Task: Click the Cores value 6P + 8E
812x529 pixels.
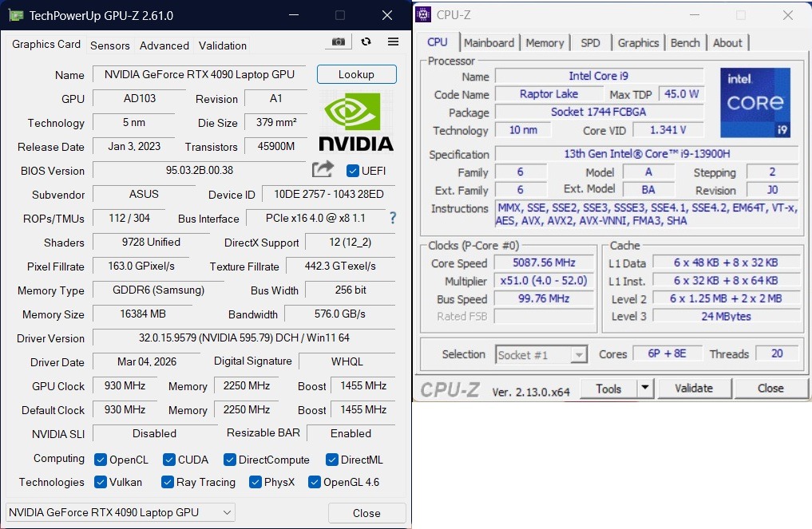Action: coord(667,353)
